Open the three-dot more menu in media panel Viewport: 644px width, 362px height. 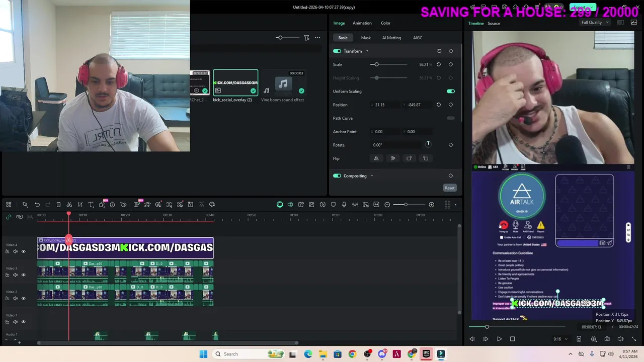(317, 38)
